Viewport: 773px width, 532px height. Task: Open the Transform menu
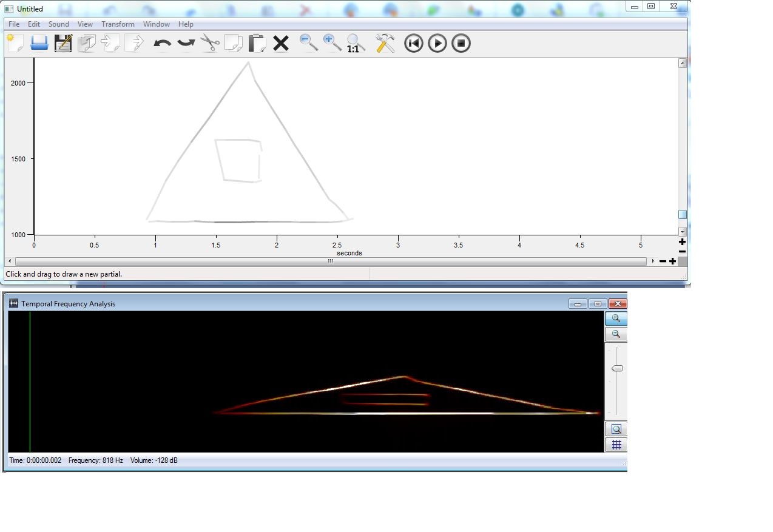point(118,24)
